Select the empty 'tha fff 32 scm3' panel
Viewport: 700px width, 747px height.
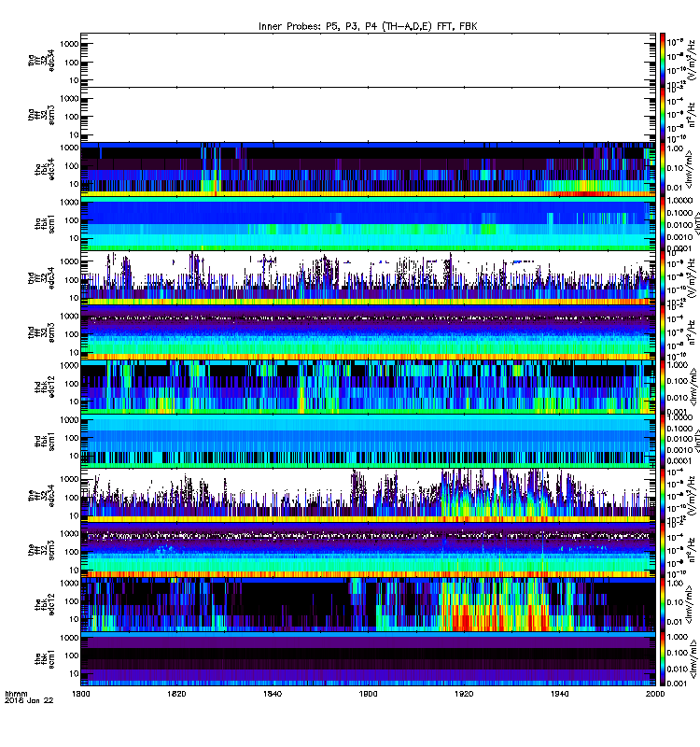coord(368,115)
